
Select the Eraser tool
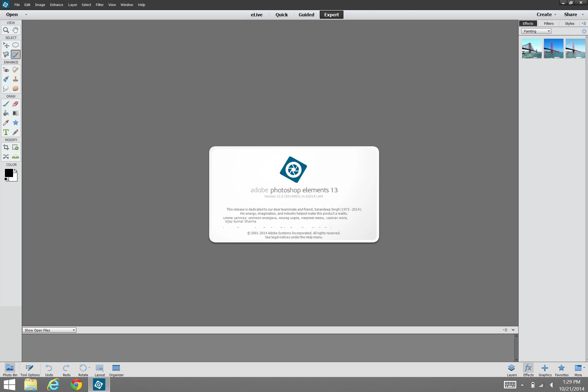15,104
